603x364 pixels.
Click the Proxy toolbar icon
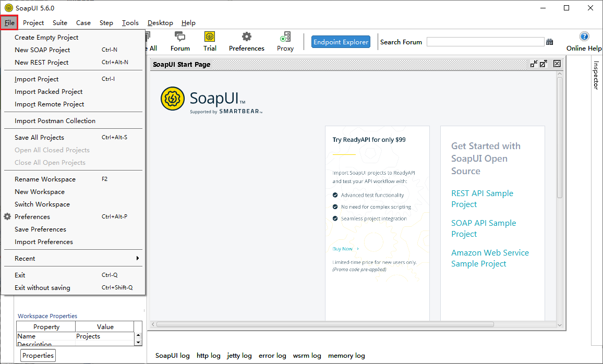(x=285, y=42)
